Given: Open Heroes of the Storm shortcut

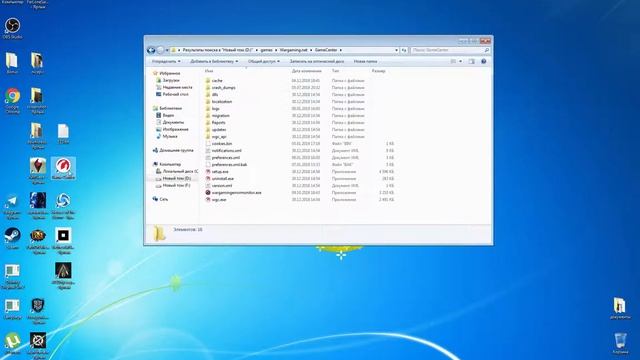Looking at the screenshot, I should point(63,206).
